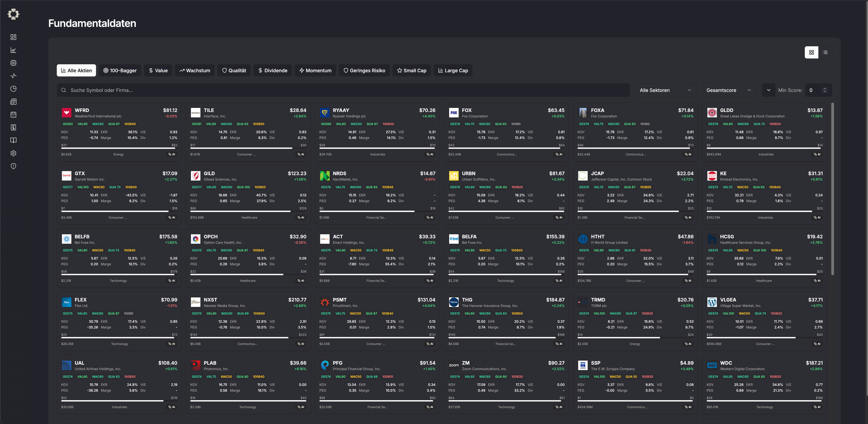Open the dashboard grid icon in sidebar
Viewport: 868px width, 424px height.
point(13,37)
